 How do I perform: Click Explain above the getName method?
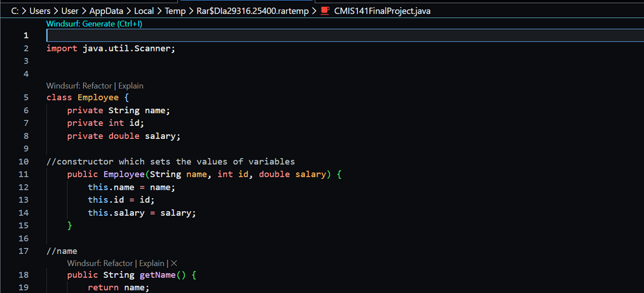pyautogui.click(x=152, y=263)
